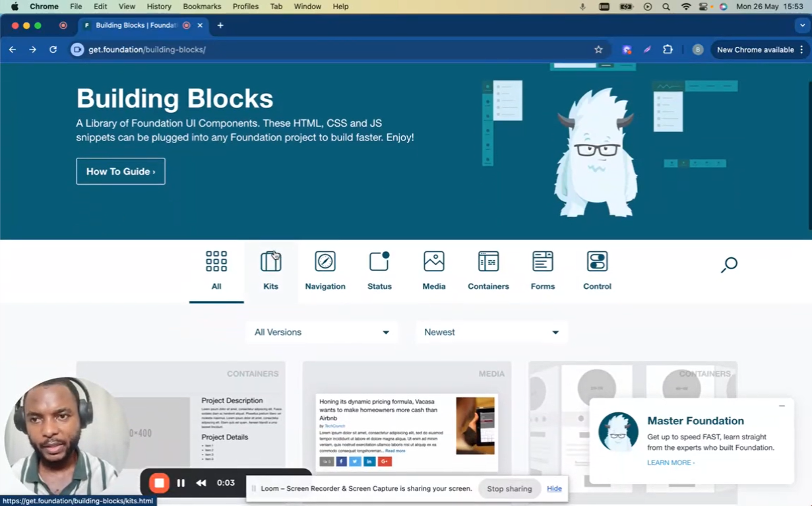Open the Kits category
812x506 pixels.
coord(270,271)
